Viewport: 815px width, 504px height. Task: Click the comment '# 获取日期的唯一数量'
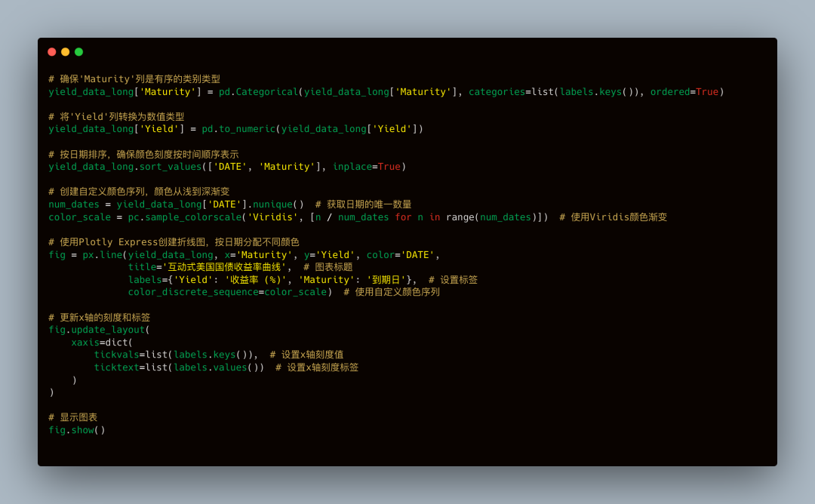click(363, 204)
